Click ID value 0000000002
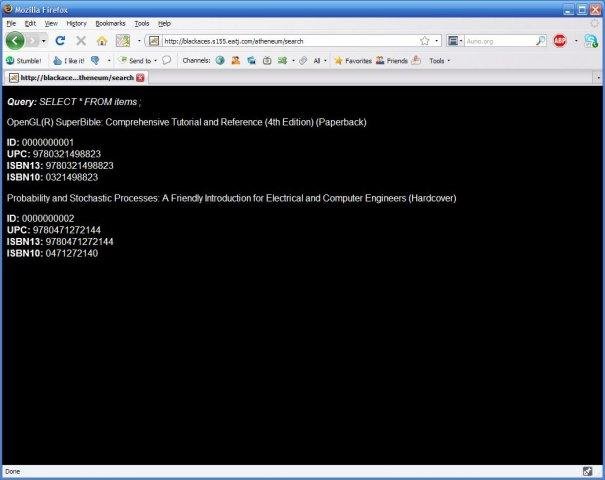The image size is (605, 480). coord(48,218)
